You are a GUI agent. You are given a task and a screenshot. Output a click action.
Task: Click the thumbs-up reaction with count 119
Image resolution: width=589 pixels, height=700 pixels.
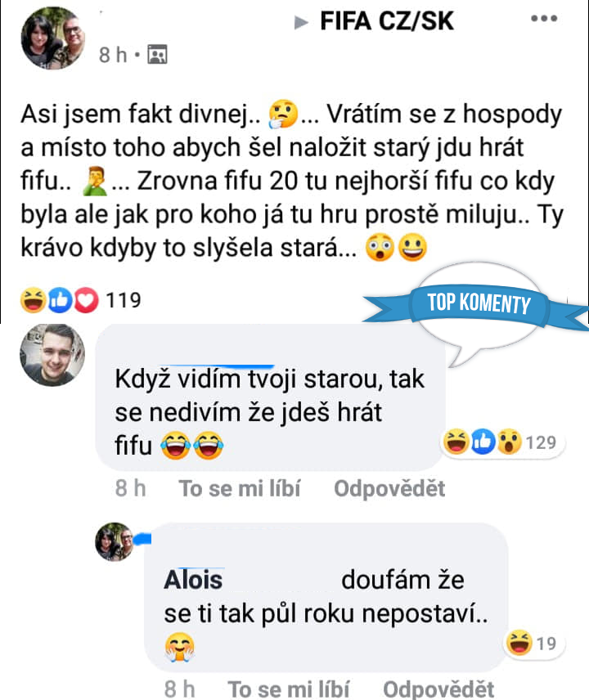pos(60,300)
